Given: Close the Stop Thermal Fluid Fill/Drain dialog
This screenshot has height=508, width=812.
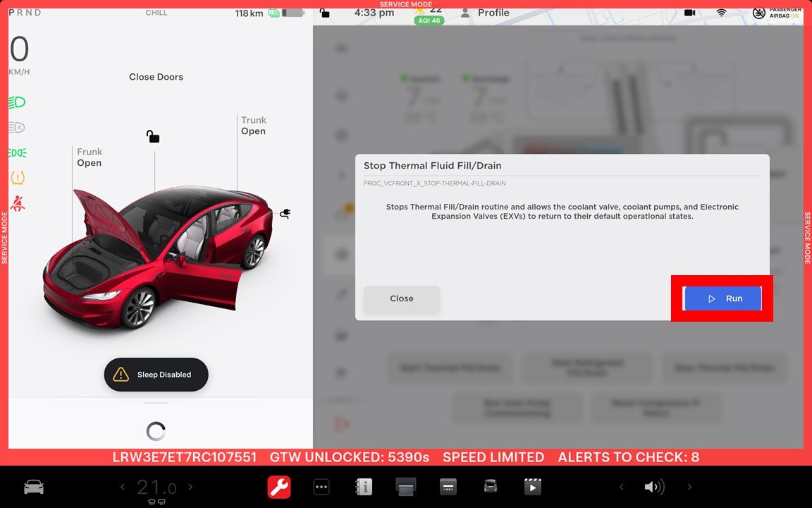Looking at the screenshot, I should pos(401,298).
